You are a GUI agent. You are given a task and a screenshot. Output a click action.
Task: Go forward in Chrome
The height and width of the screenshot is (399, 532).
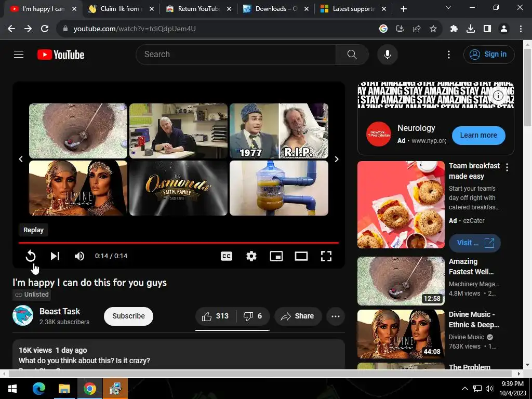28,29
